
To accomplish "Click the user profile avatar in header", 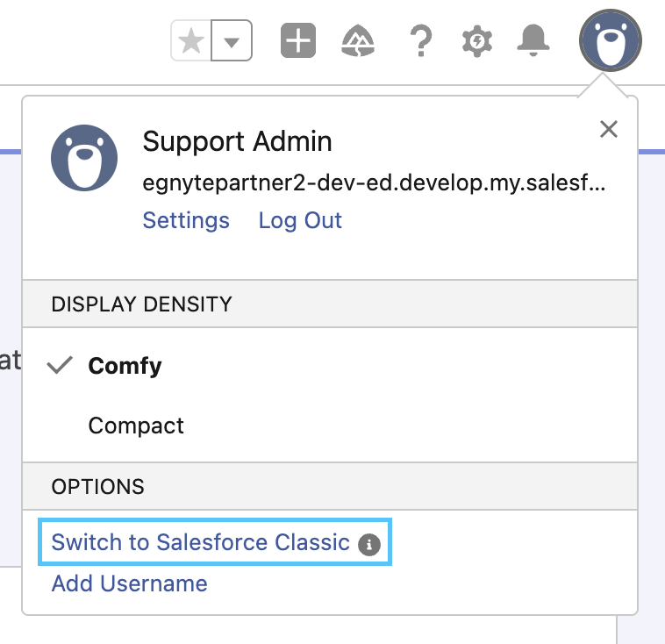I will (611, 40).
